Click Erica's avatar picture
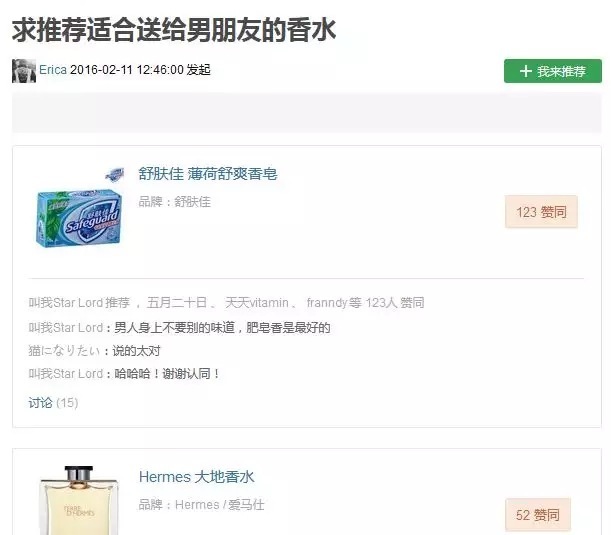611x535 pixels. pyautogui.click(x=24, y=71)
